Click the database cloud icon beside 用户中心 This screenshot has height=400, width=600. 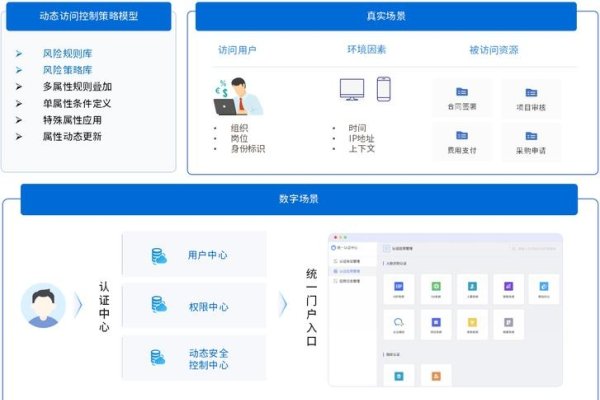pos(159,256)
